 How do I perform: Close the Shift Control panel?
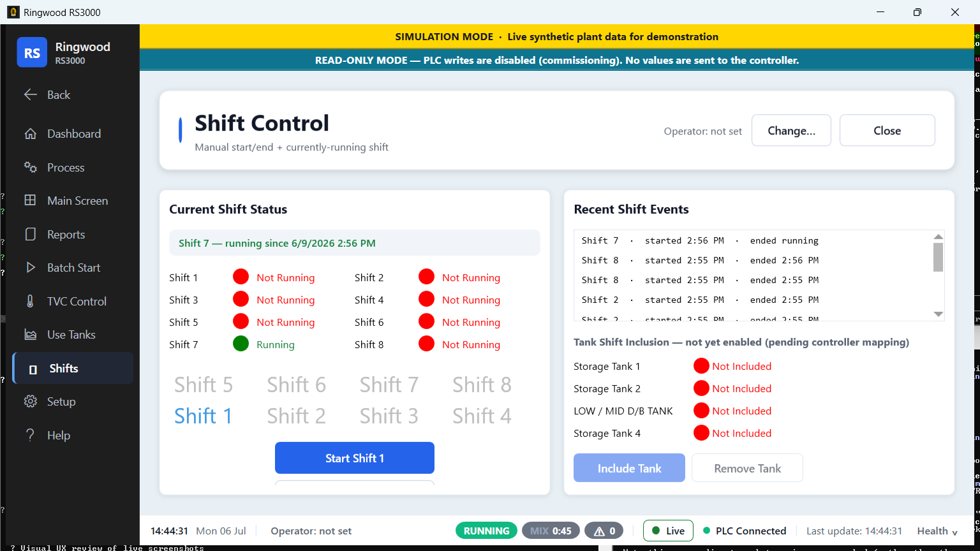pyautogui.click(x=887, y=131)
